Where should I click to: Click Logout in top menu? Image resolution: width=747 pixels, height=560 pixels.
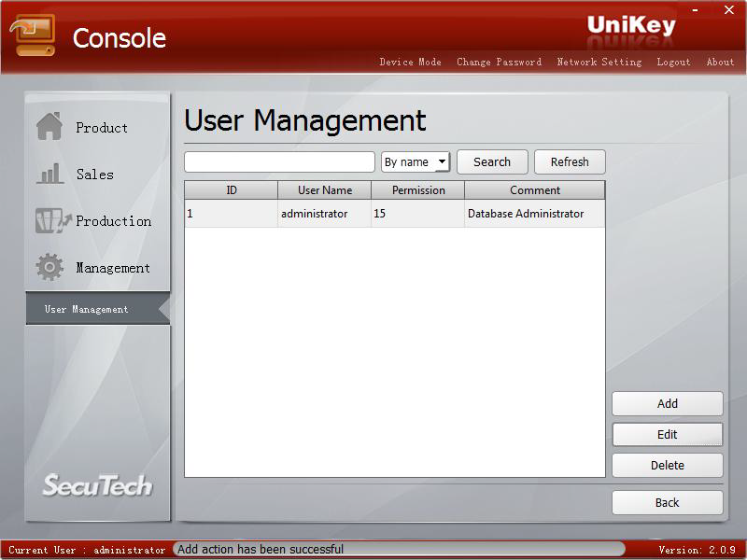(x=673, y=62)
